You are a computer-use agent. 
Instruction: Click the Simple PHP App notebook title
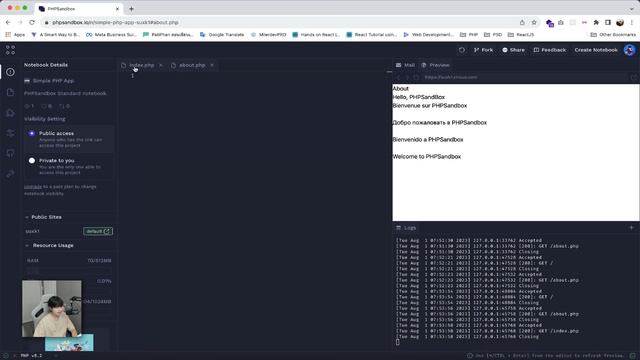(x=53, y=81)
